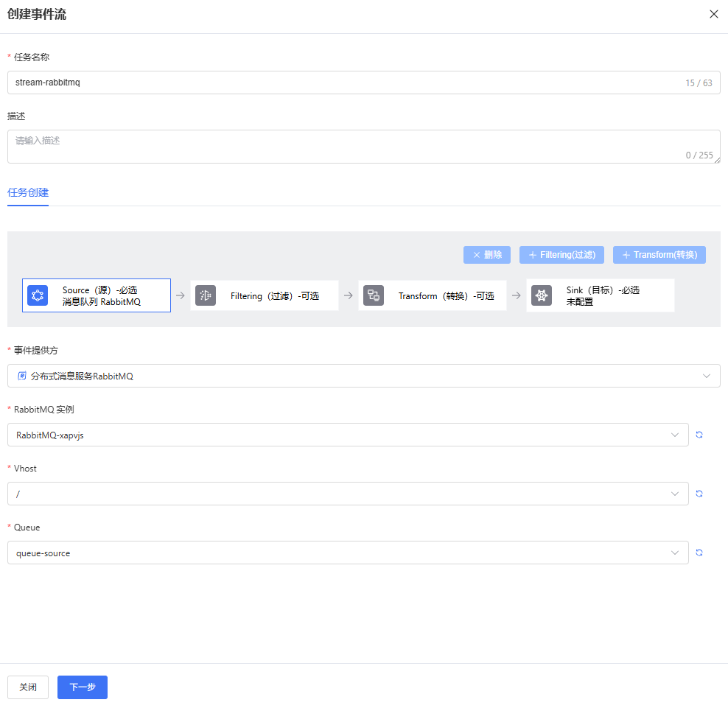
Task: Refresh the RabbitMQ 实例 list
Action: pos(699,435)
